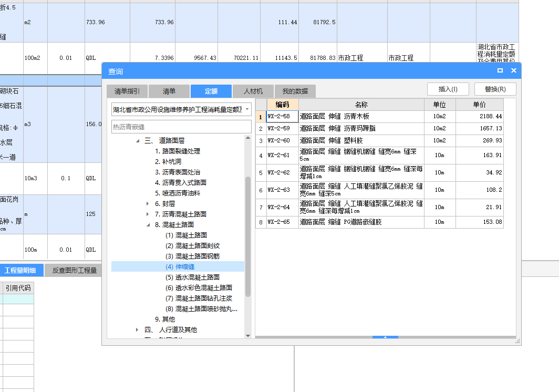
Task: Click the 插入(I) button
Action: coord(448,89)
